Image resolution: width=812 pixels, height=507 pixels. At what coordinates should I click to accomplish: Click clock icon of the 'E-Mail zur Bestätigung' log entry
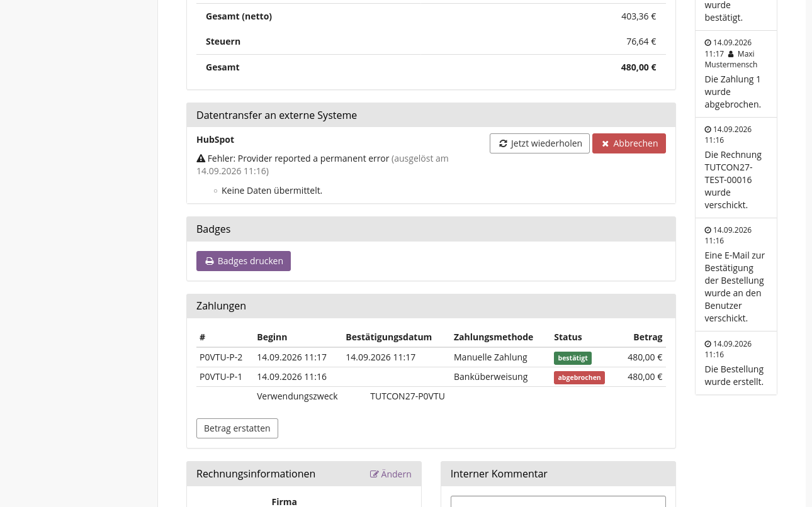tap(708, 230)
